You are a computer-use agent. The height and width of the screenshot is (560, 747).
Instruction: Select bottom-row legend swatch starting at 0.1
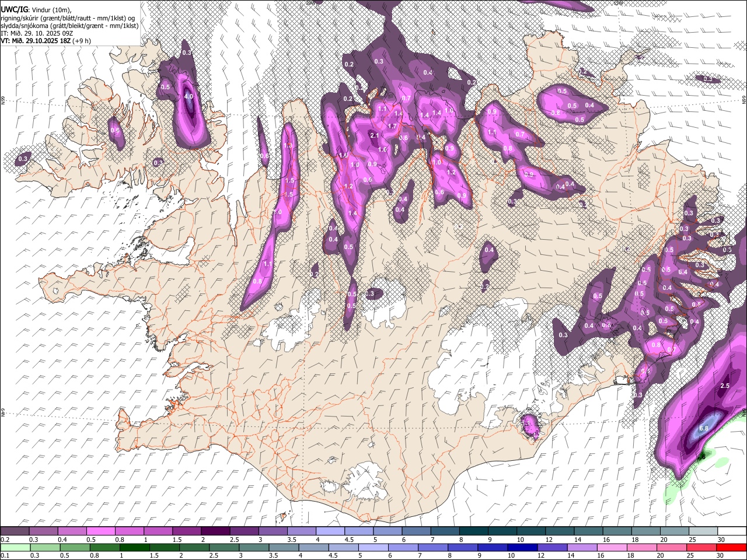pyautogui.click(x=16, y=548)
